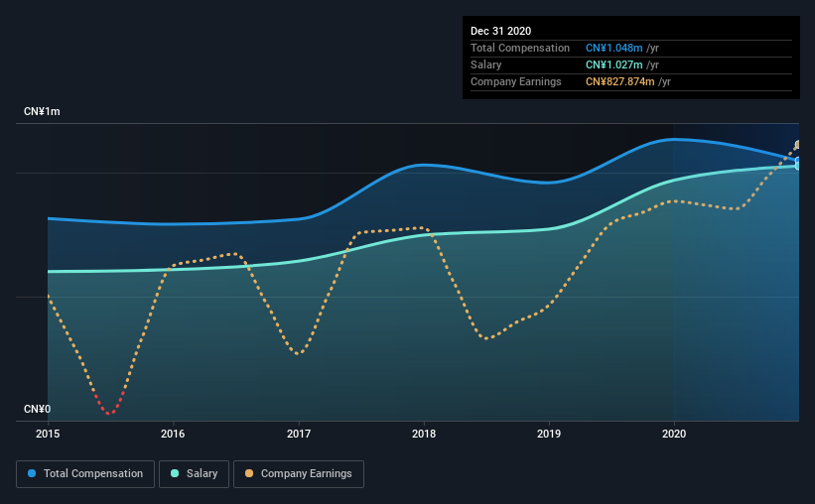
Task: Click the Dec 31 2020 tooltip date
Action: coord(500,31)
